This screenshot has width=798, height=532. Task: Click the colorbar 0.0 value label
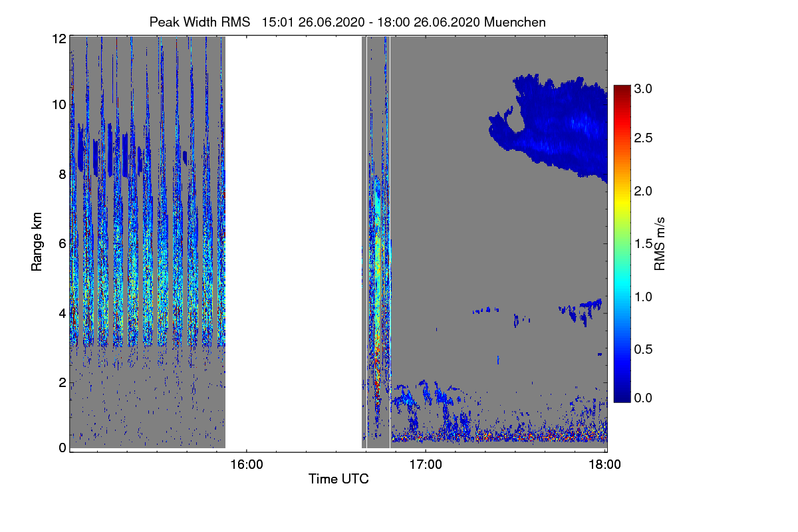[644, 398]
